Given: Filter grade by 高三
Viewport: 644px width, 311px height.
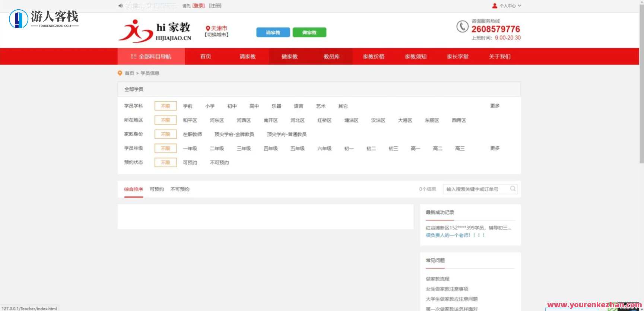Looking at the screenshot, I should (460, 149).
